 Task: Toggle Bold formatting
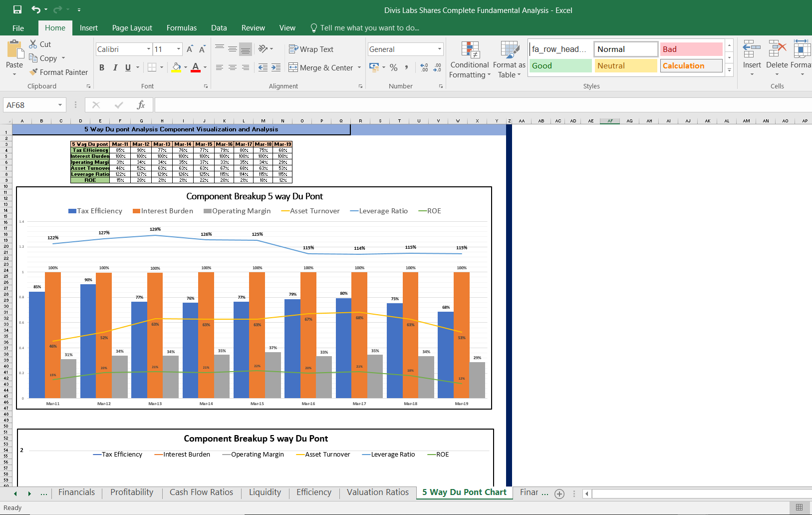point(102,67)
